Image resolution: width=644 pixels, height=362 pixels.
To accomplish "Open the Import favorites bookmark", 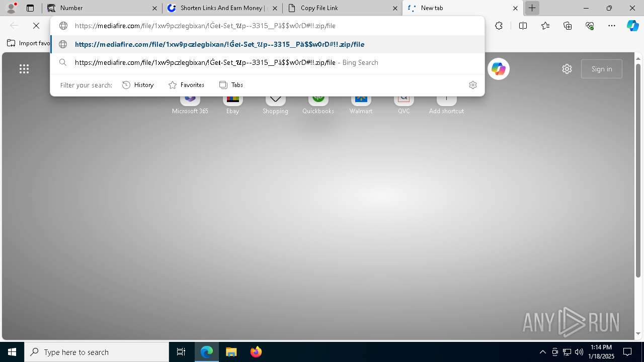I will tap(28, 43).
